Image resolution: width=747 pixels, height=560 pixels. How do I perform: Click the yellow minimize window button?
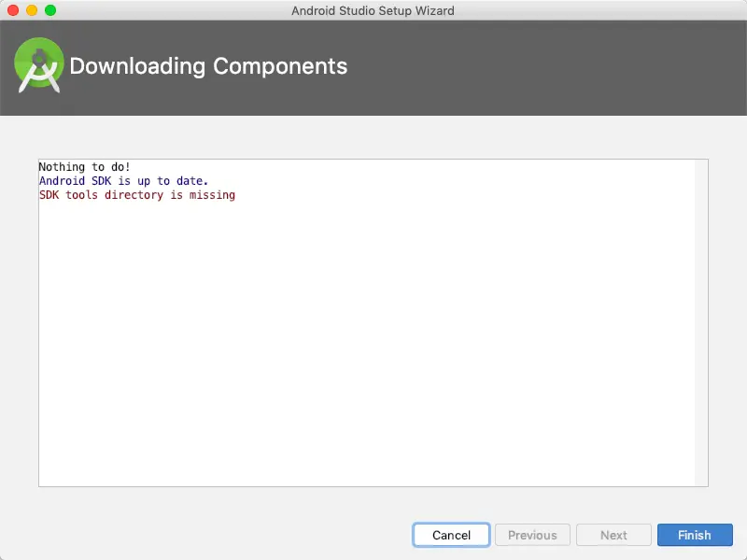32,10
